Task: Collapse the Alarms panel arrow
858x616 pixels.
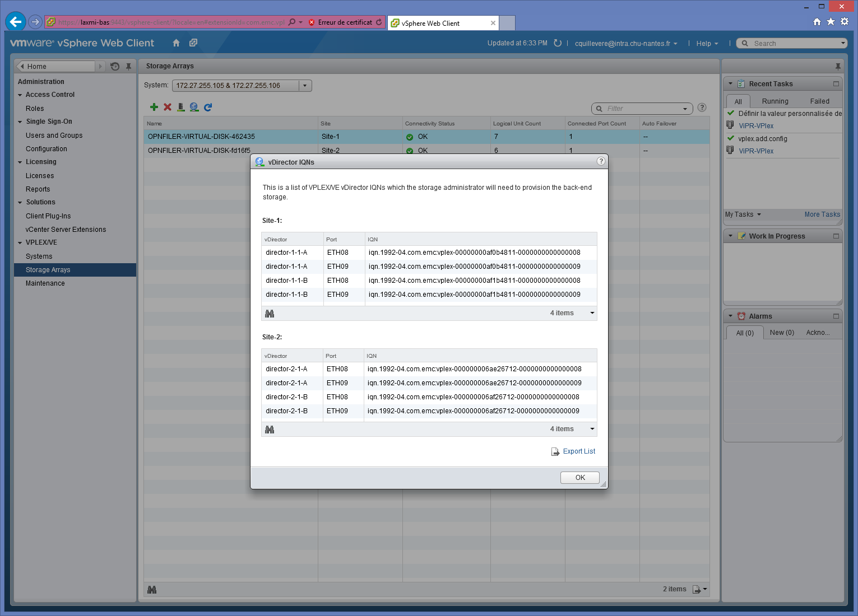Action: coord(730,316)
